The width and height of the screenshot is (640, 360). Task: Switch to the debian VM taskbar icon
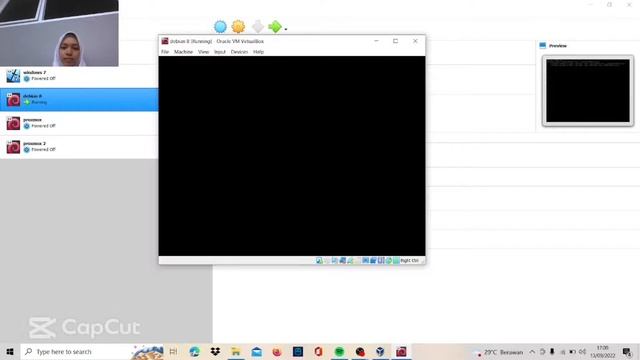(401, 351)
